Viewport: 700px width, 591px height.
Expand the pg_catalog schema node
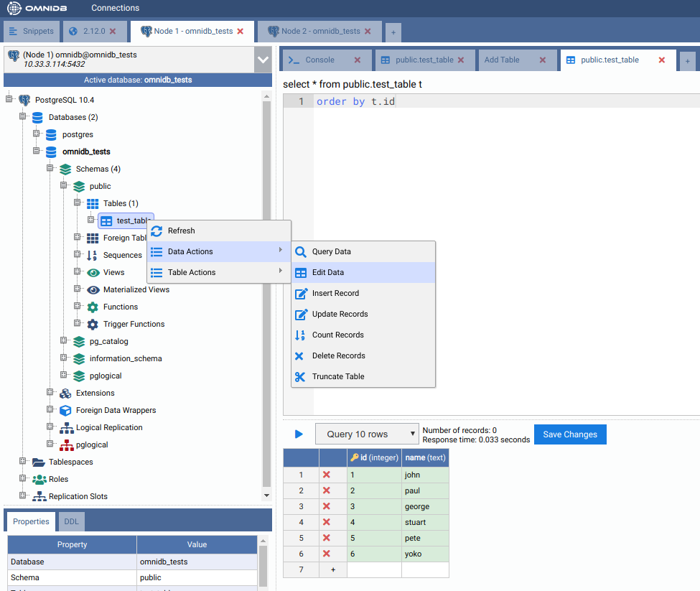(63, 341)
